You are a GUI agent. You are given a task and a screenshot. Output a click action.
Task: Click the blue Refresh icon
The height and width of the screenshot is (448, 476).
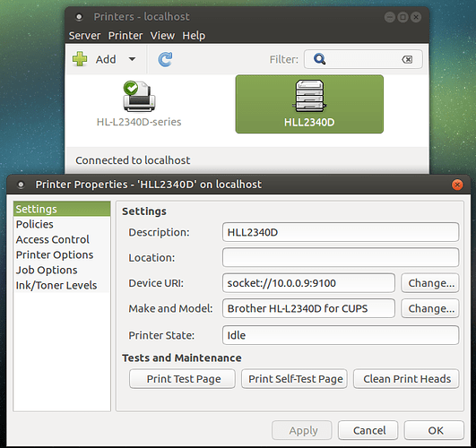click(x=165, y=59)
